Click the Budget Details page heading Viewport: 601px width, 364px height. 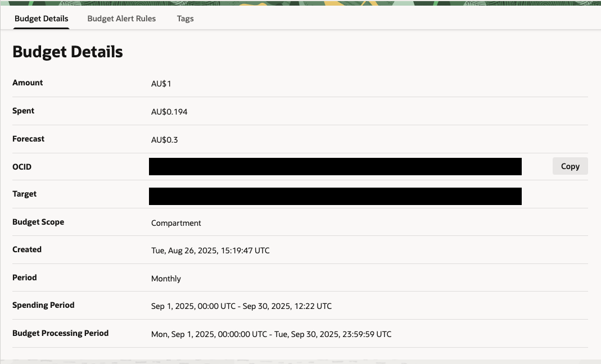click(x=67, y=52)
